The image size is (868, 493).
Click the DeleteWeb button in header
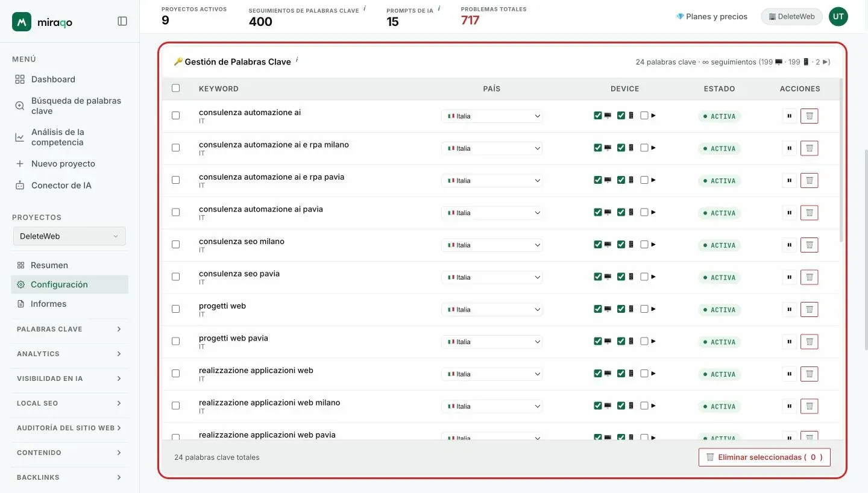791,16
